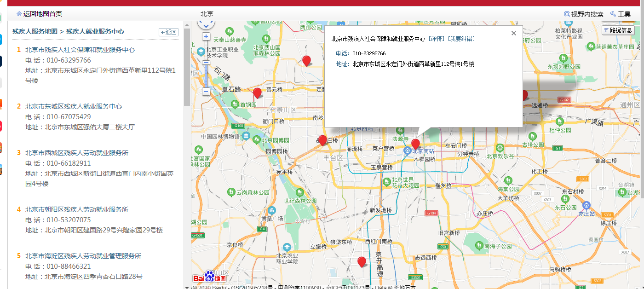The height and width of the screenshot is (289, 644).
Task: Click the red marker west of 京开高速
Action: [362, 261]
